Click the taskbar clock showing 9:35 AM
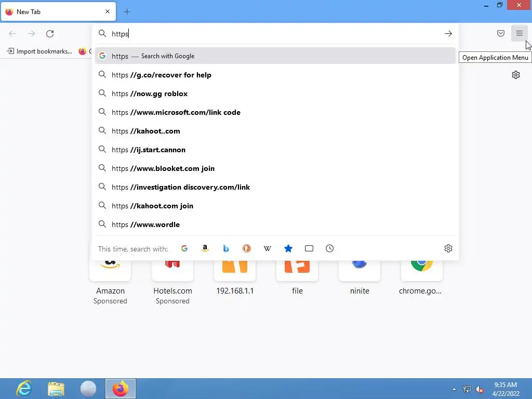The height and width of the screenshot is (399, 532). [x=506, y=389]
